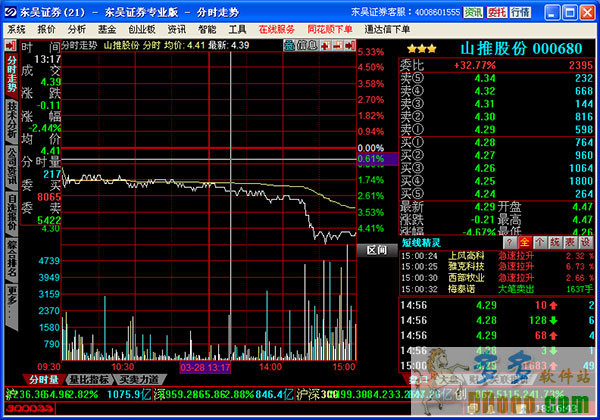Switch to the 买卖力道 tab

139,379
